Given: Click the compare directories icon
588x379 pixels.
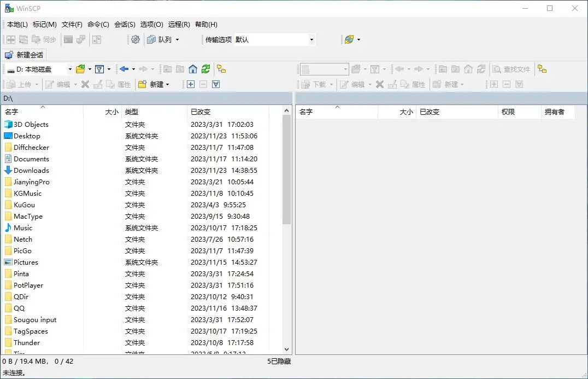Looking at the screenshot, I should pyautogui.click(x=11, y=39).
